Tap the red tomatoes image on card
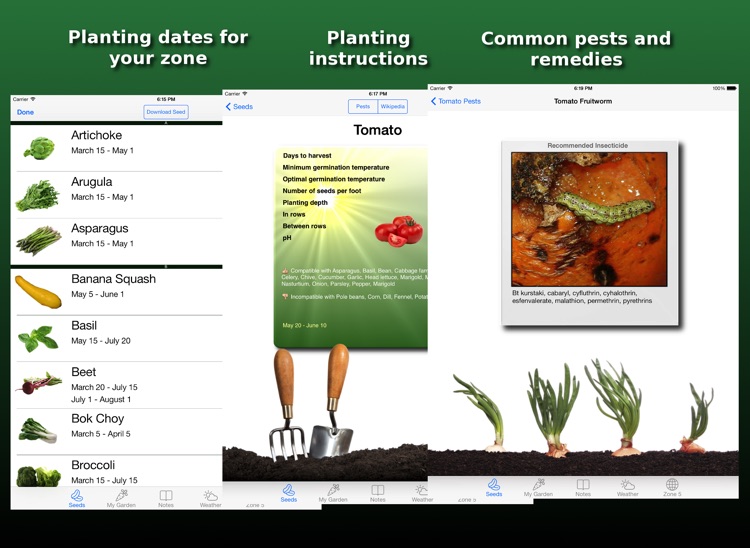The width and height of the screenshot is (750, 548). click(x=399, y=231)
